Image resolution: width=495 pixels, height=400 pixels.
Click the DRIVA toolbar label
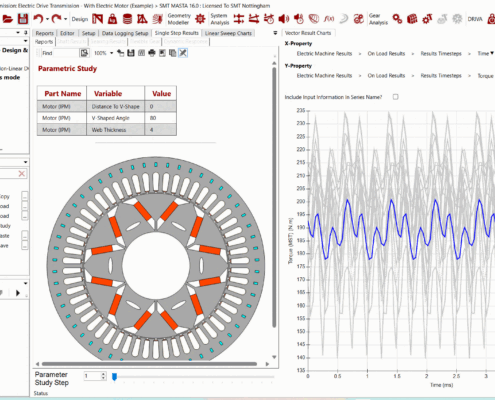(x=475, y=19)
